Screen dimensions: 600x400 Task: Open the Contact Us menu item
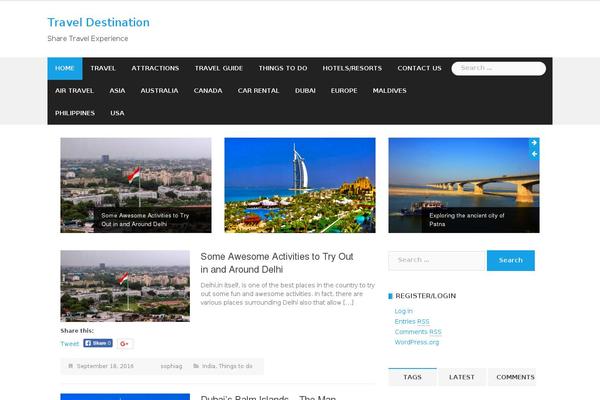(x=419, y=68)
